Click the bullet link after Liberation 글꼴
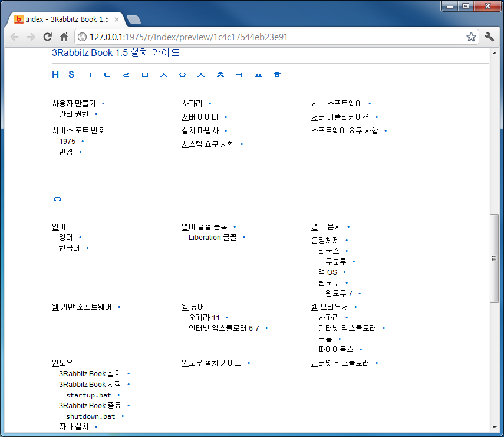The width and height of the screenshot is (504, 437). pyautogui.click(x=244, y=237)
